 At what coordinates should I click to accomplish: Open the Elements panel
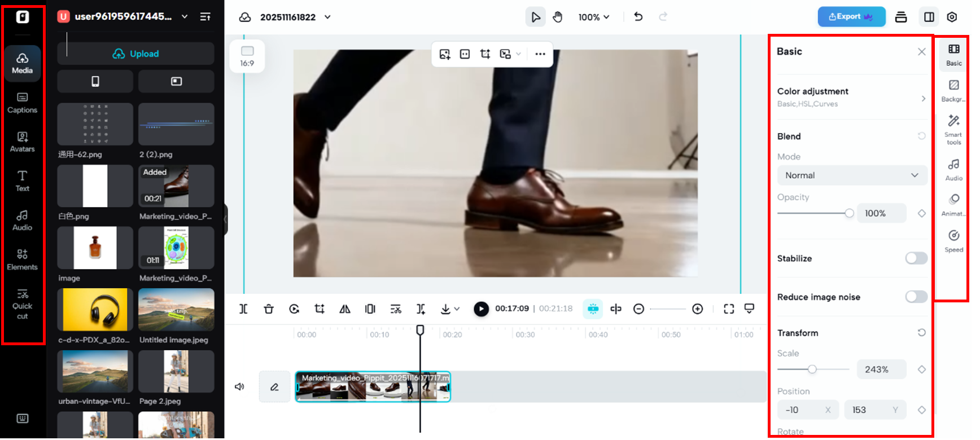(x=22, y=259)
